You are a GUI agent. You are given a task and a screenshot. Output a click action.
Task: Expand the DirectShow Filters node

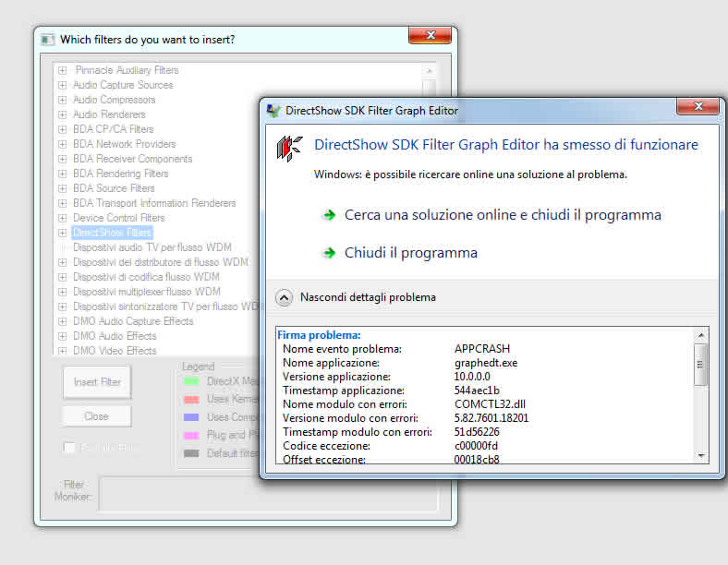coord(63,233)
